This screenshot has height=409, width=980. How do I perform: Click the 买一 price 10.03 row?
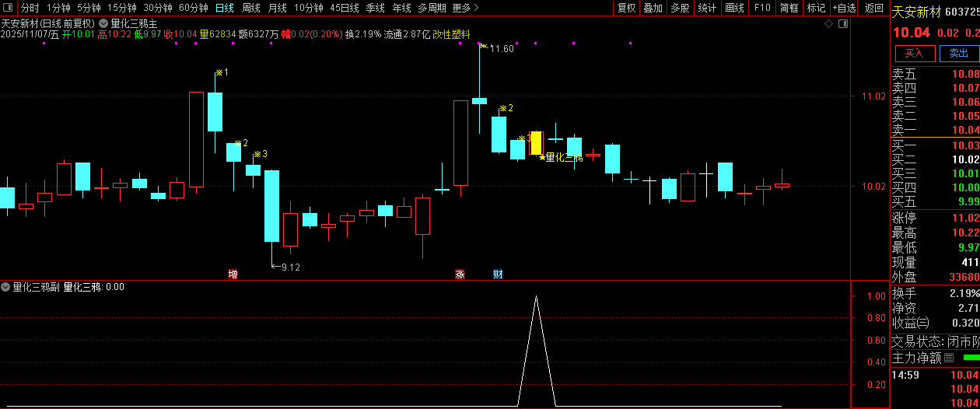click(x=936, y=145)
